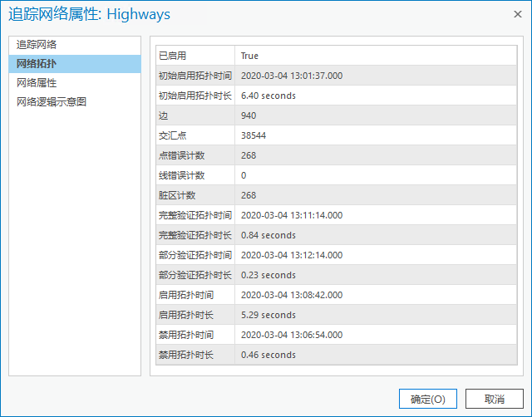Open the 网络拓扑 page in the sidebar

pos(37,64)
